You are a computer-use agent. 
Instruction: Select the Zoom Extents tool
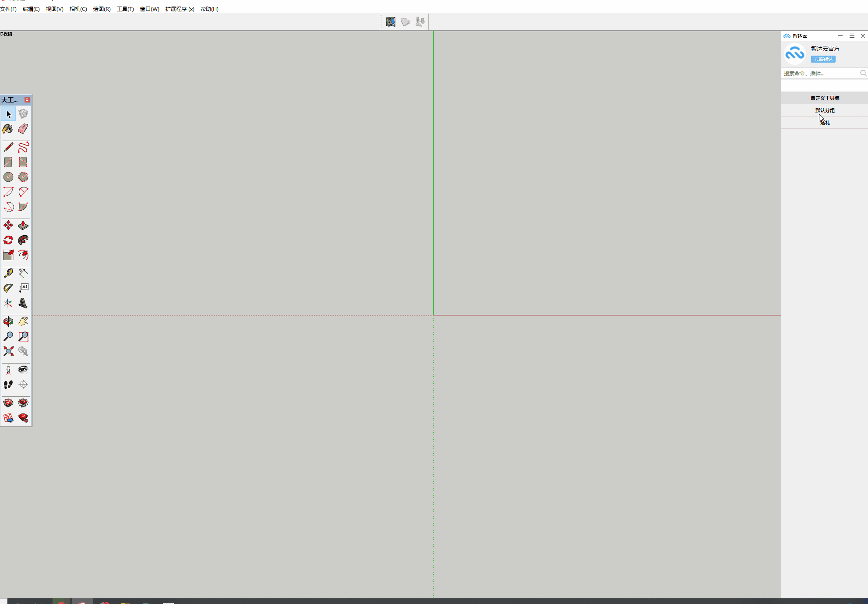8,351
